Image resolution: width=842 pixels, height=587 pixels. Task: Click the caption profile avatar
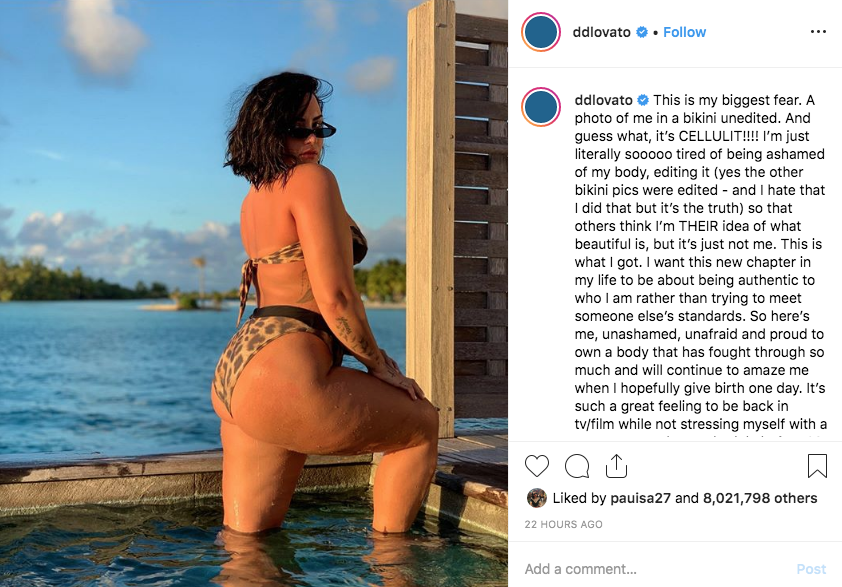tap(541, 107)
